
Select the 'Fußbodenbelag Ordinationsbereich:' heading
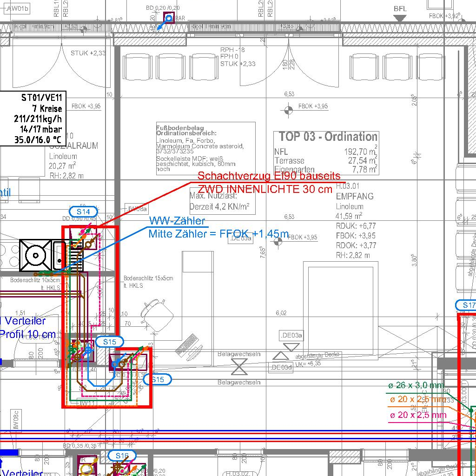coord(186,130)
